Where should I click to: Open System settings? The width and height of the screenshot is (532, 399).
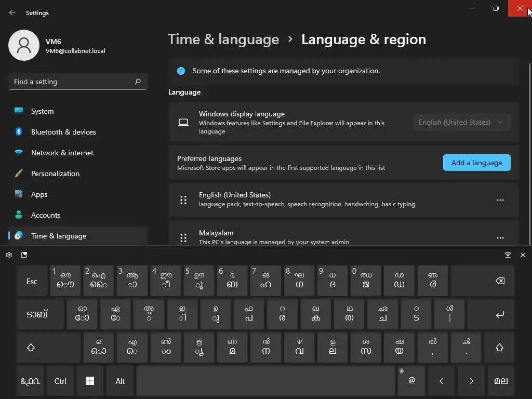78,111
